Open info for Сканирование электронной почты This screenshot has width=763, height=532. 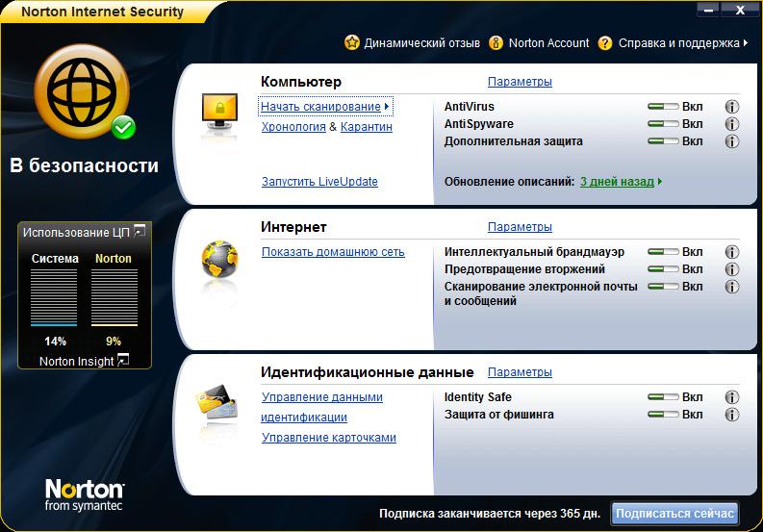[x=732, y=287]
